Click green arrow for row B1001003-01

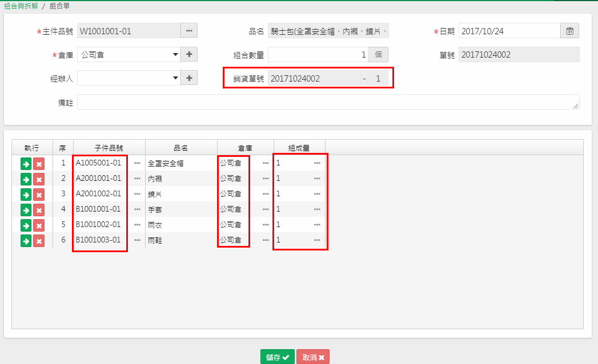26,241
